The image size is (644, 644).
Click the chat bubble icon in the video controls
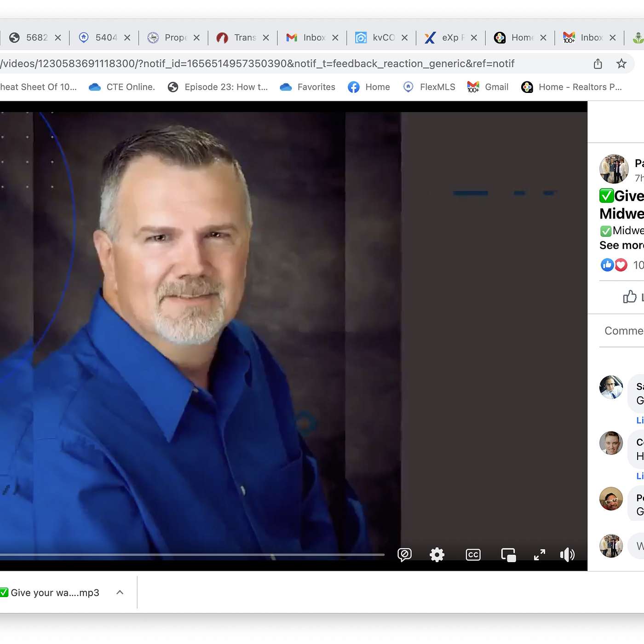[x=404, y=555]
